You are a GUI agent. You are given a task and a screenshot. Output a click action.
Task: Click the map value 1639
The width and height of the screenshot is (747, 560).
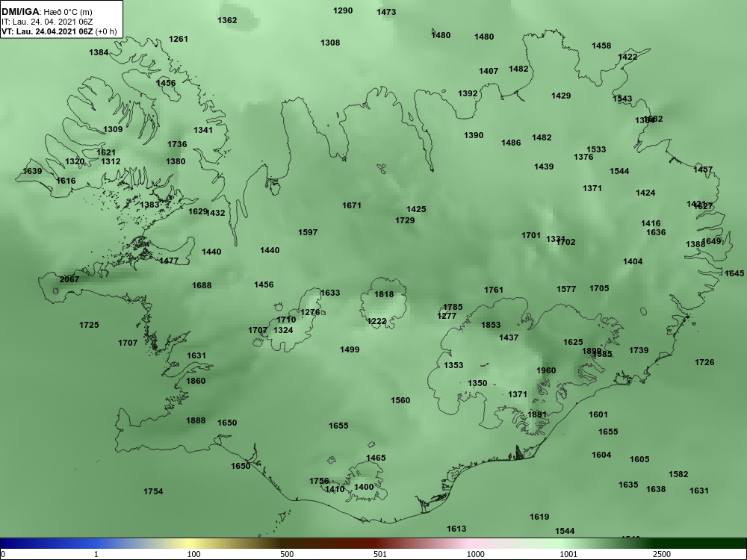tap(32, 171)
